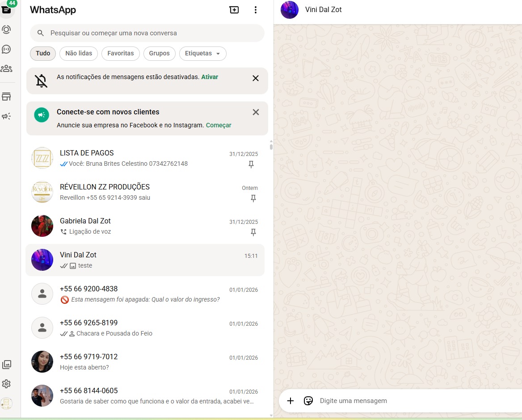Click the chat list scrollbar

(271, 146)
